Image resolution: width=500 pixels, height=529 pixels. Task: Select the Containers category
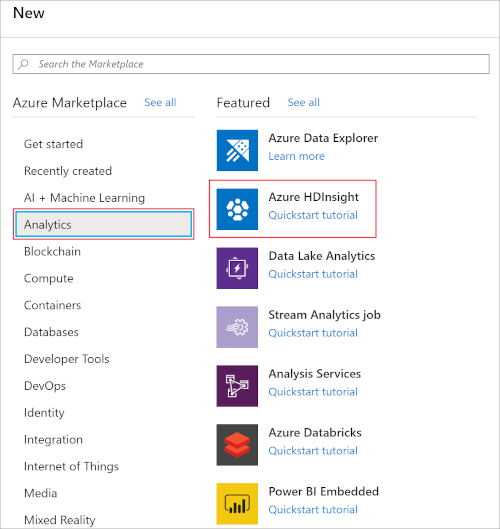click(52, 305)
